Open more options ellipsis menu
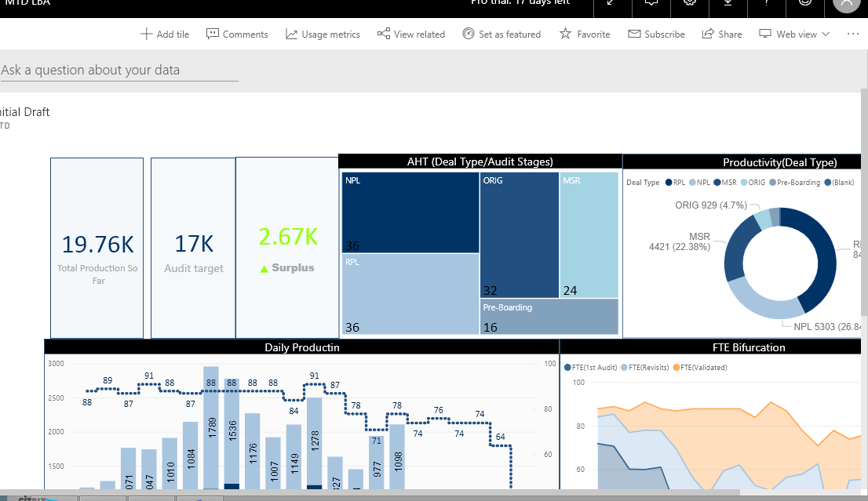 click(x=853, y=34)
